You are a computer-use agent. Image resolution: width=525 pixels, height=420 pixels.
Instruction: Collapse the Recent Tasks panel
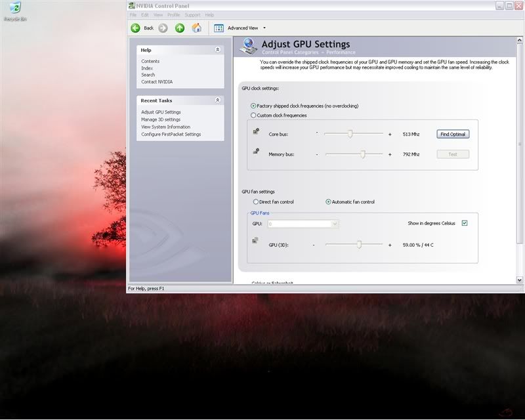[x=218, y=100]
